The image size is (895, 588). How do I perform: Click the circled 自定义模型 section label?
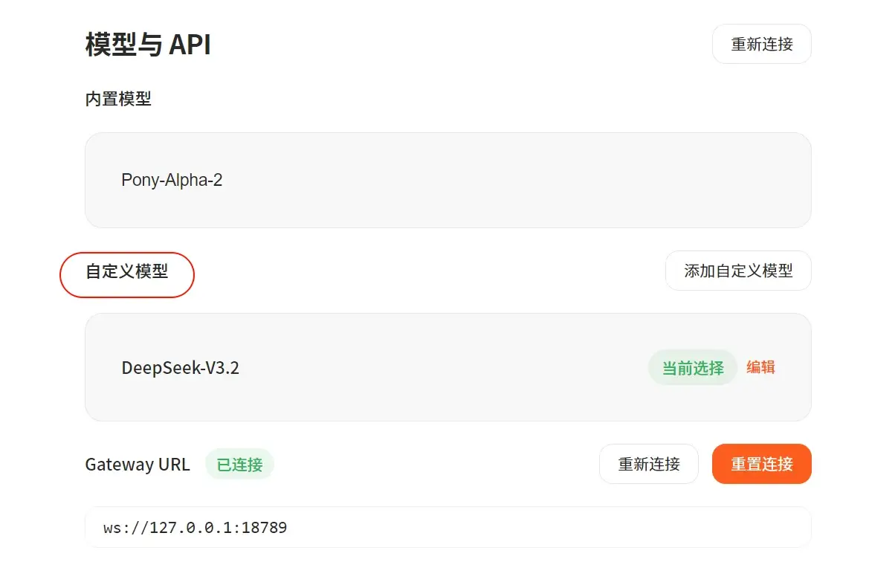(127, 271)
